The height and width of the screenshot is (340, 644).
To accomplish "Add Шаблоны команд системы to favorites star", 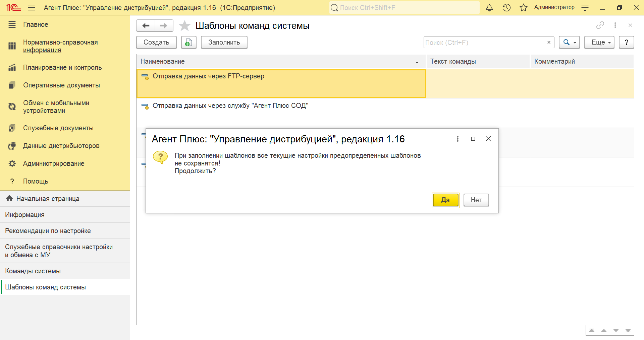I will point(184,26).
